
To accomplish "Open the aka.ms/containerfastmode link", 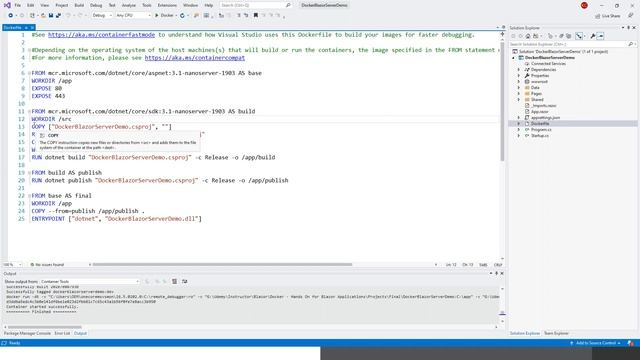I will tap(101, 35).
